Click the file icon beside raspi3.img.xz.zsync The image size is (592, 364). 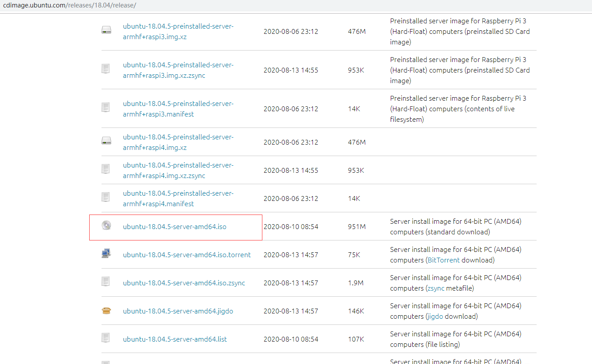click(105, 69)
